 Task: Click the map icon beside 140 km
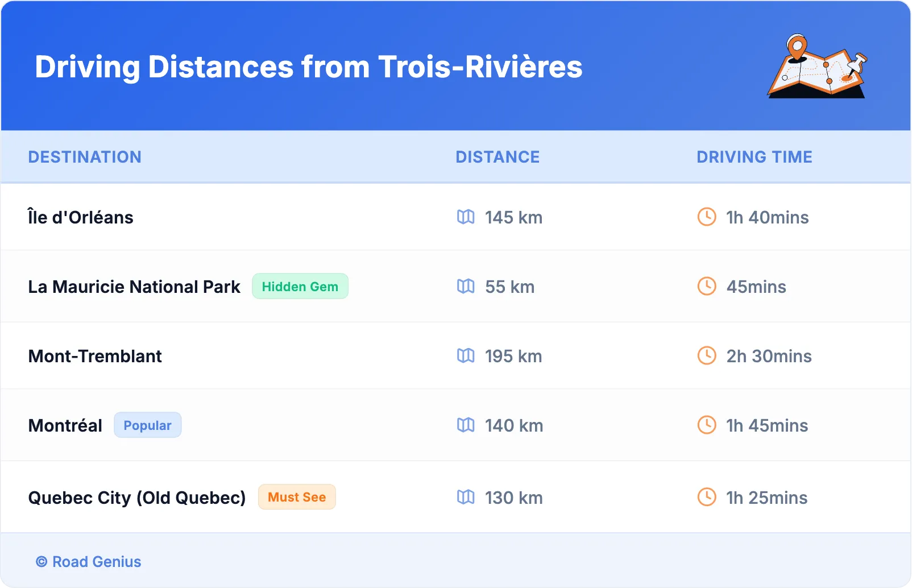click(466, 425)
